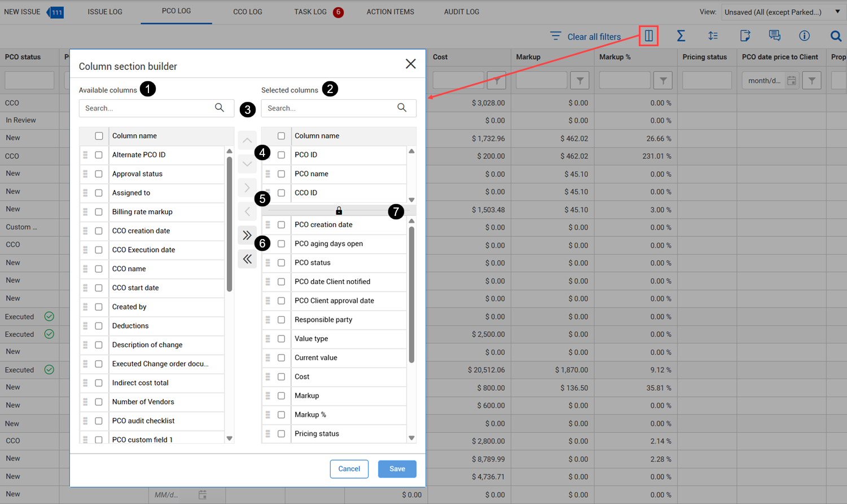The width and height of the screenshot is (847, 504).
Task: Click the Save button
Action: [x=397, y=469]
